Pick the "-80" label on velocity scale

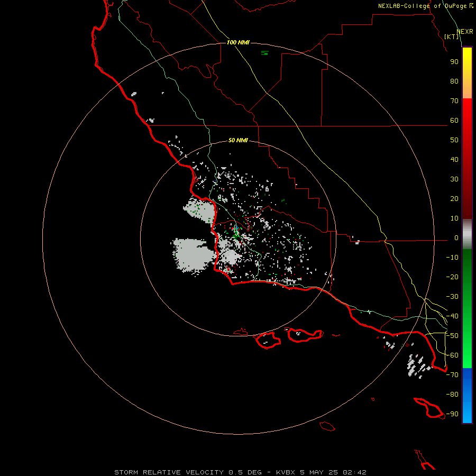click(x=452, y=395)
